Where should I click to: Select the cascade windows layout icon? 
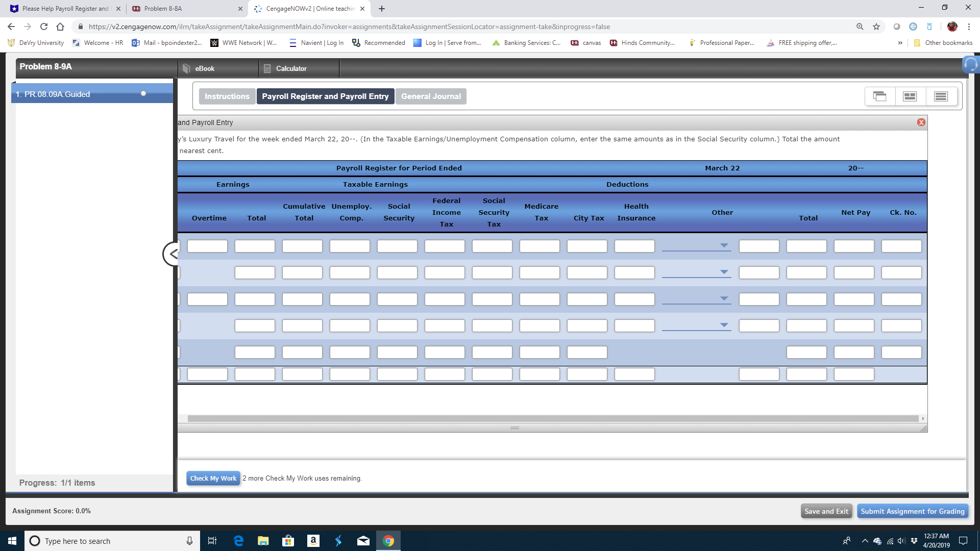point(879,96)
